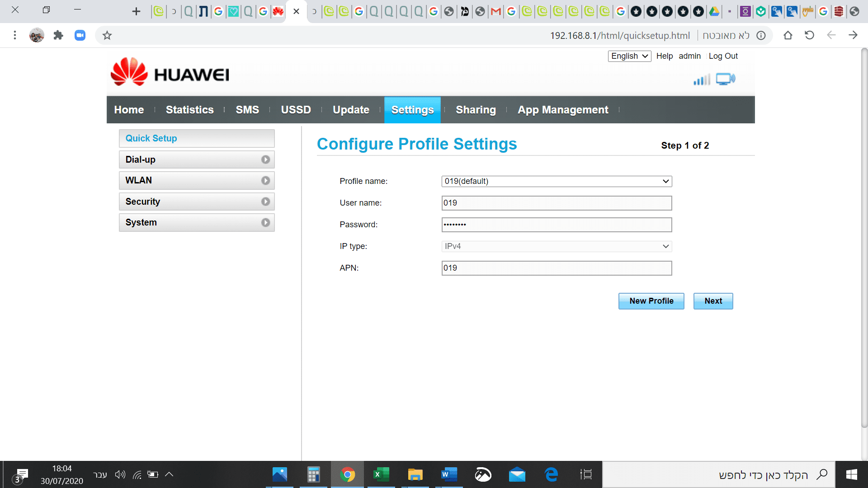Click the browser home icon
The image size is (868, 488).
tap(788, 35)
